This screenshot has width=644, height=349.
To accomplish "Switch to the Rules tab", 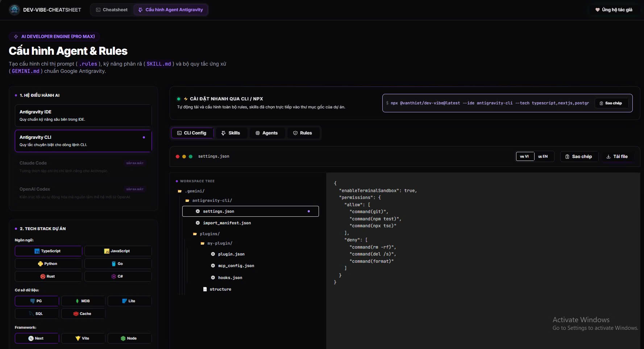I will (x=303, y=133).
